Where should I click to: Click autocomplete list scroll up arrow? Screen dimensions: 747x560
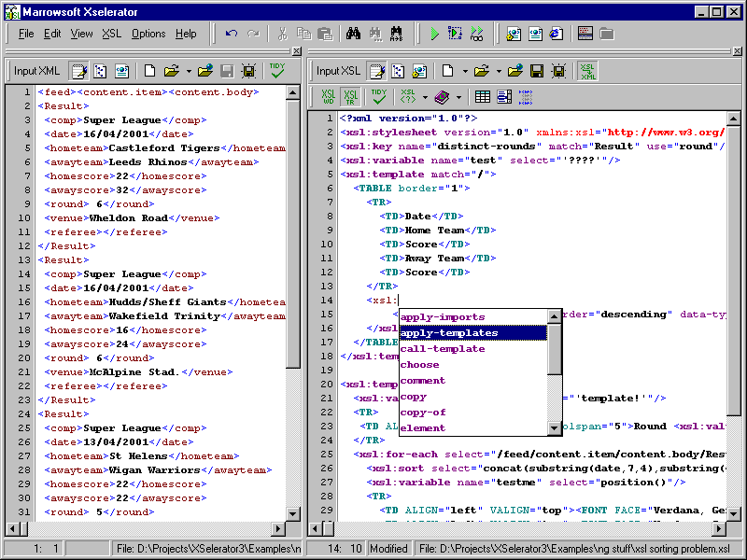pos(554,316)
